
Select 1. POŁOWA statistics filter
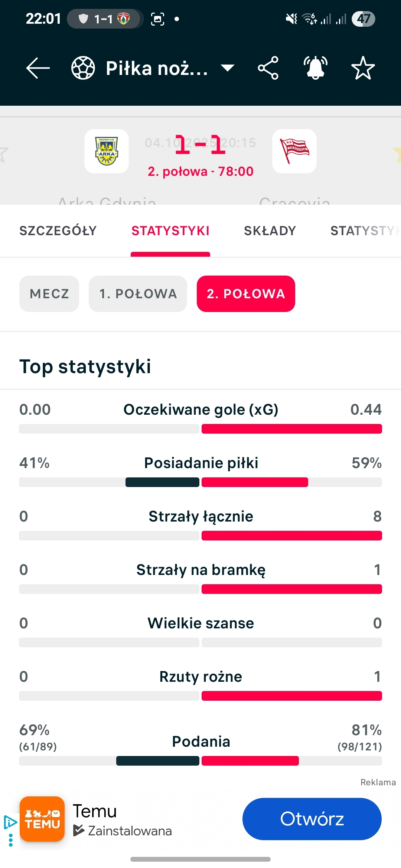138,294
